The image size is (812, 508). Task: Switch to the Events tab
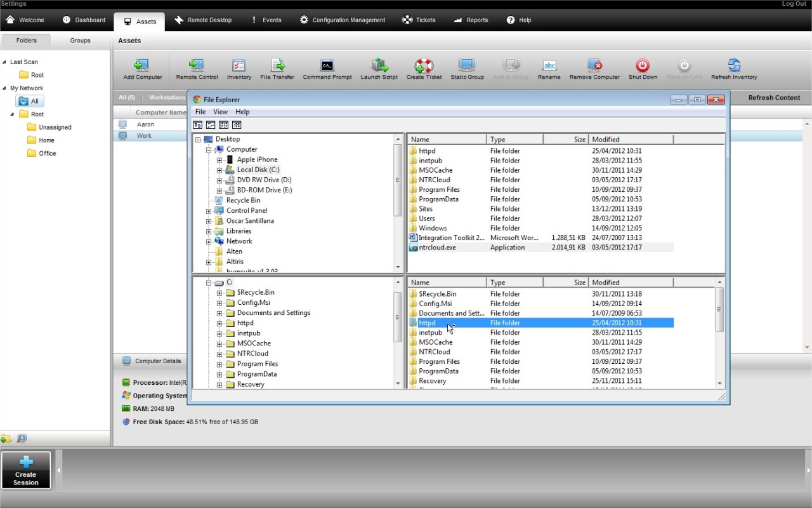click(266, 20)
